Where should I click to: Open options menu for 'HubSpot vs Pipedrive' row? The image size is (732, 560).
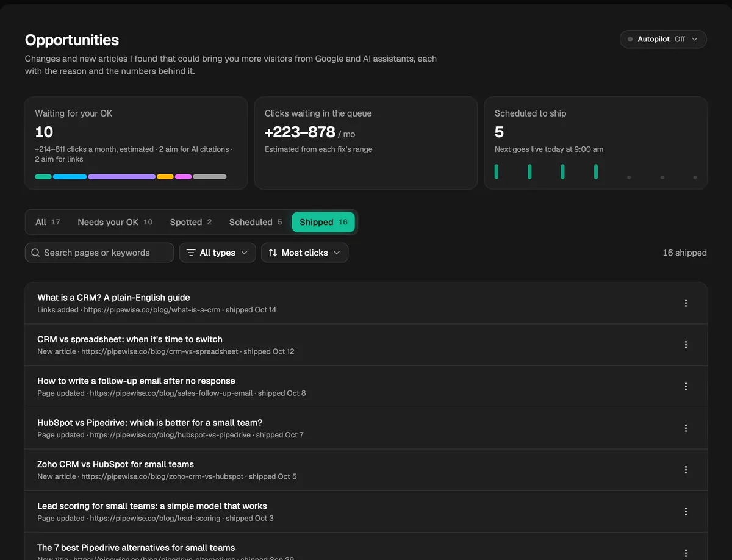coord(686,428)
